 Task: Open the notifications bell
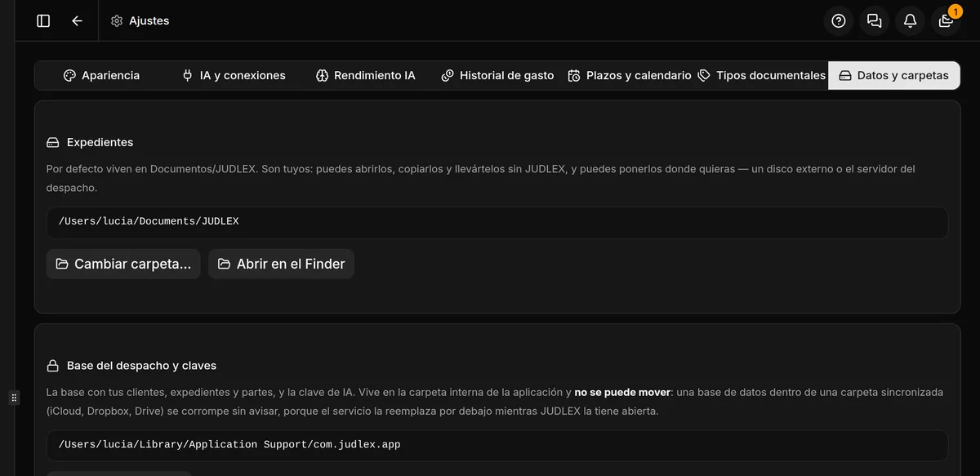click(x=910, y=21)
